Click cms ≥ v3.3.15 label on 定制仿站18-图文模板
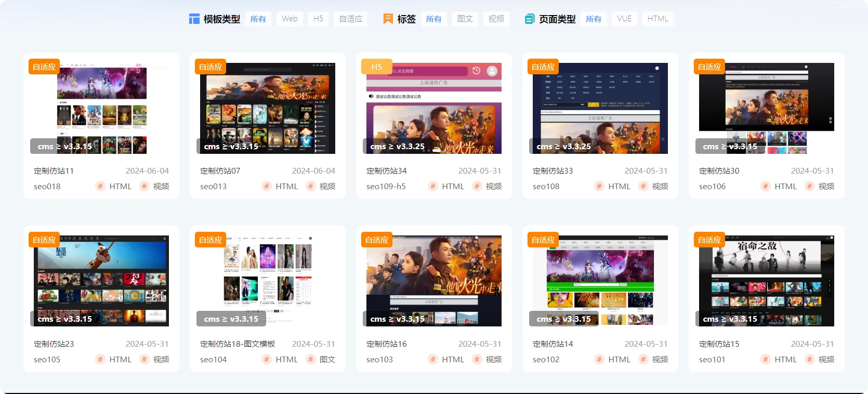Screen dimensions: 868x394 click(x=231, y=319)
